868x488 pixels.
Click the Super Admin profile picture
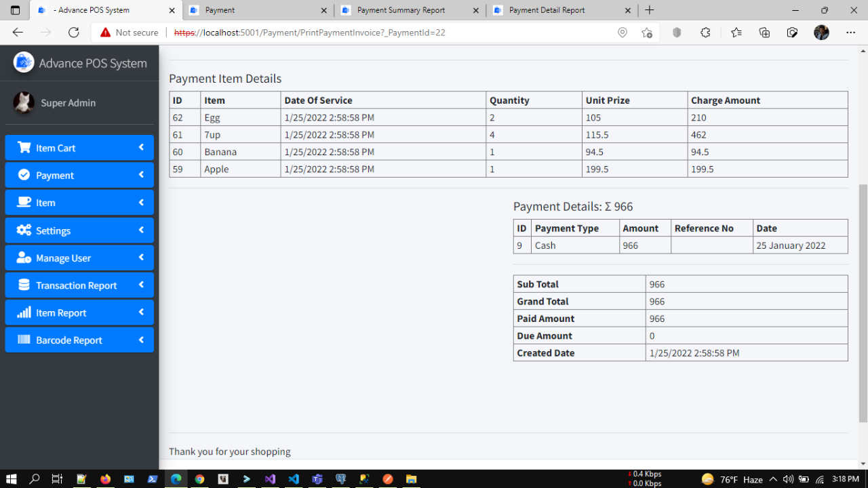(24, 103)
